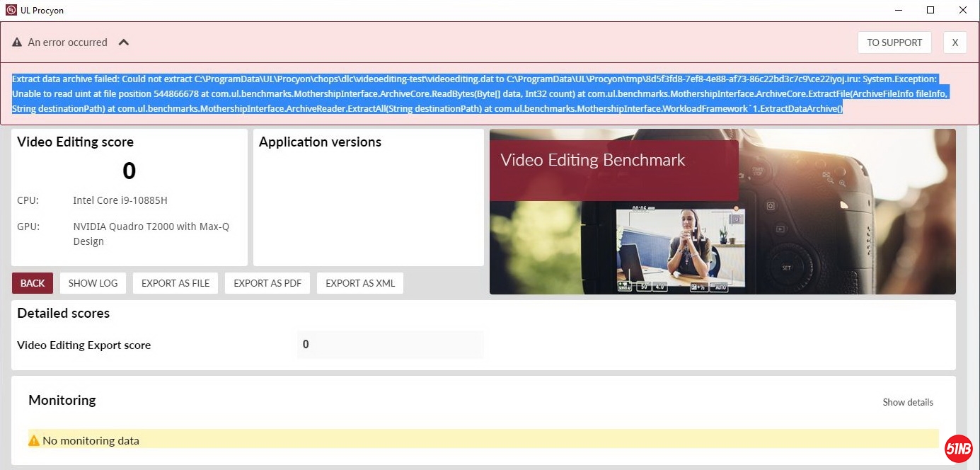Click the Video Editing Benchmark image
This screenshot has height=470, width=980.
[x=722, y=212]
